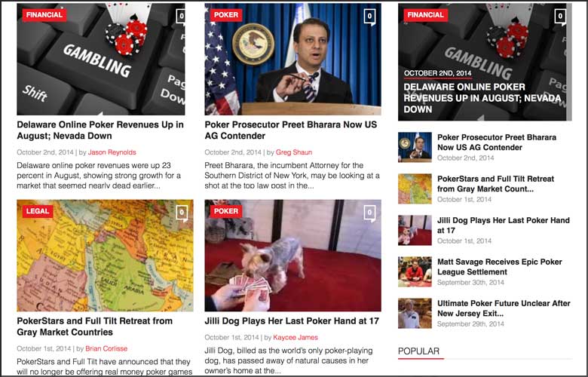The width and height of the screenshot is (588, 377).
Task: Click sidebar map thumbnail for PokerStars article
Action: (x=415, y=188)
